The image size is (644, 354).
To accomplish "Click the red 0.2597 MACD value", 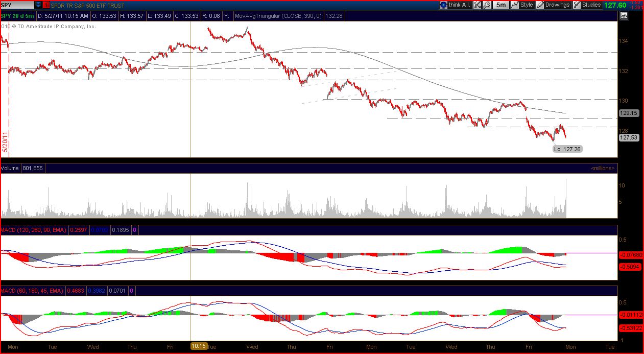I will 78,230.
